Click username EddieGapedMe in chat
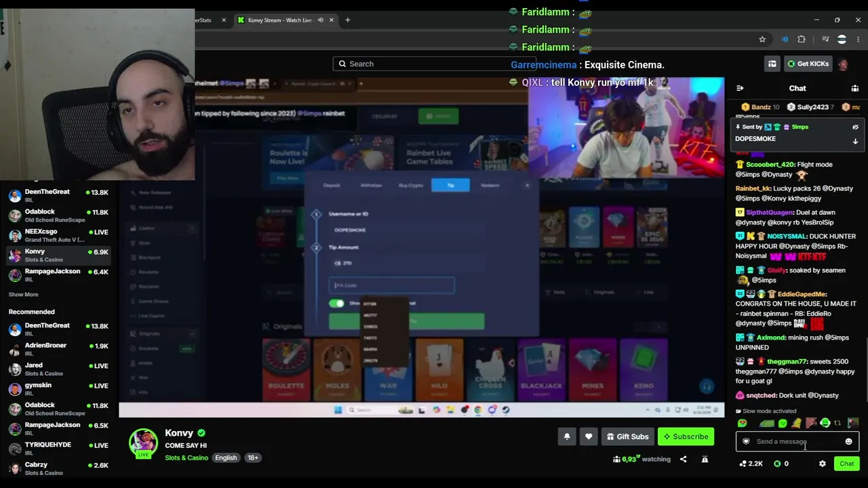The width and height of the screenshot is (868, 488). pyautogui.click(x=802, y=294)
